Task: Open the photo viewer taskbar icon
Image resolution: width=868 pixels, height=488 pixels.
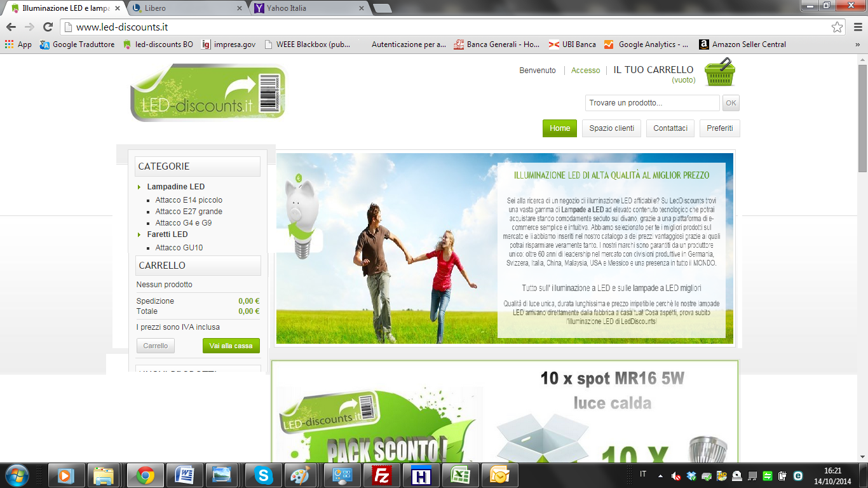Action: tap(222, 475)
